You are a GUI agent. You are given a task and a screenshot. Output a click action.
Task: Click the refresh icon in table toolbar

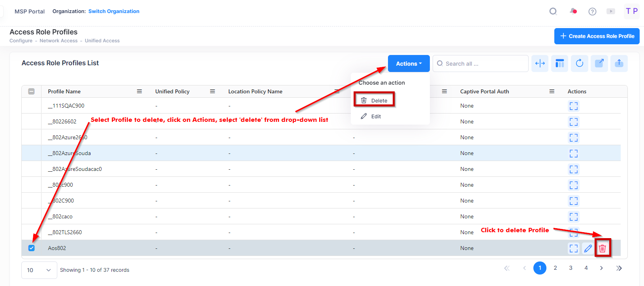[579, 63]
